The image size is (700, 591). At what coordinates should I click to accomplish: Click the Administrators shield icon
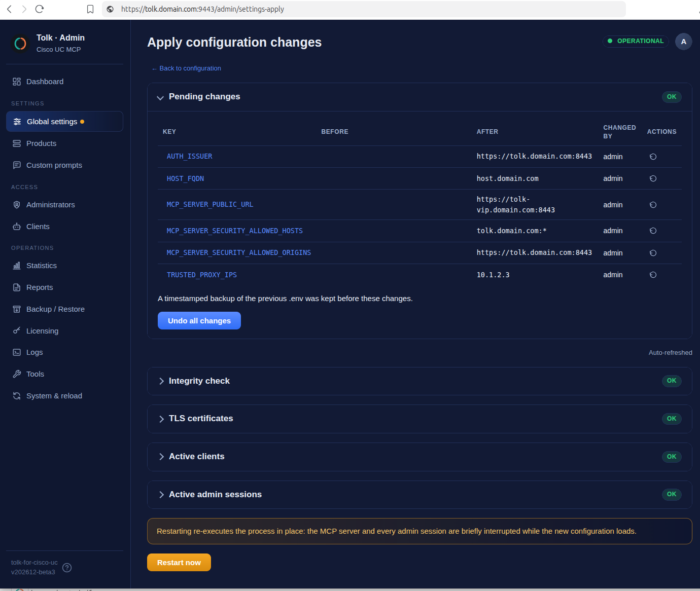pyautogui.click(x=17, y=205)
